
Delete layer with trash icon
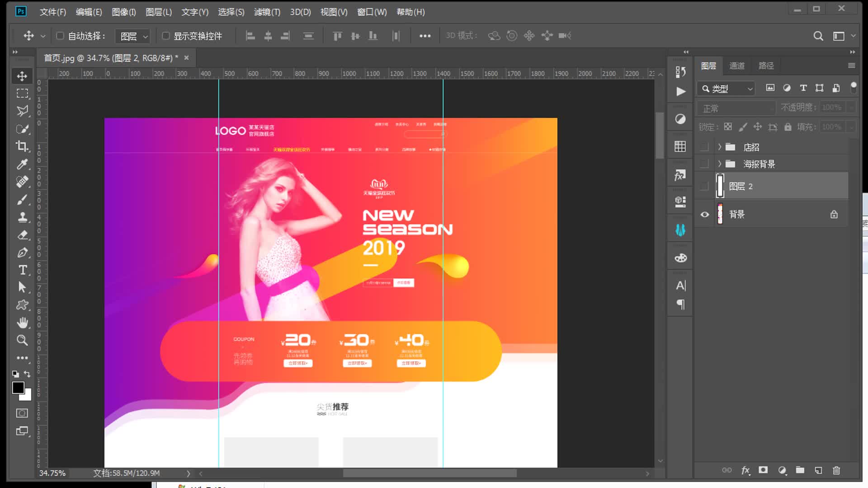pyautogui.click(x=836, y=470)
